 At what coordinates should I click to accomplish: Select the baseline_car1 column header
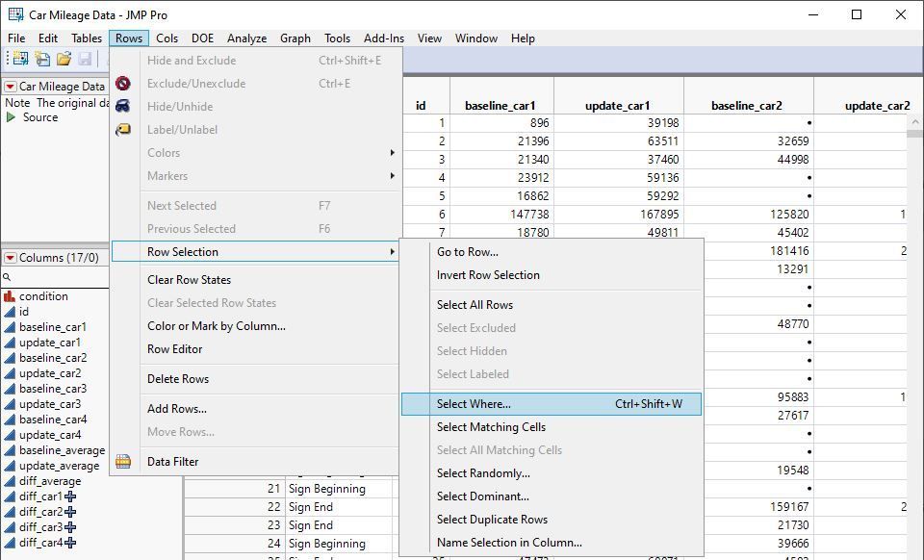click(x=500, y=106)
